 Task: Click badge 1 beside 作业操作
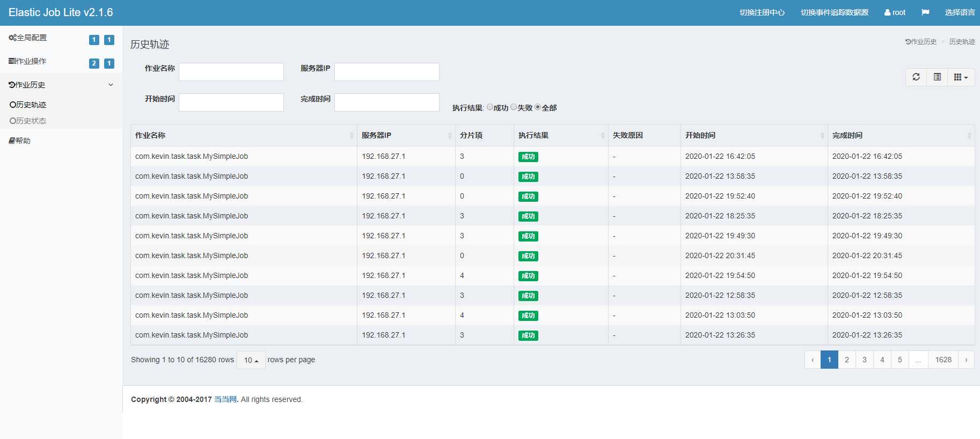pos(109,63)
